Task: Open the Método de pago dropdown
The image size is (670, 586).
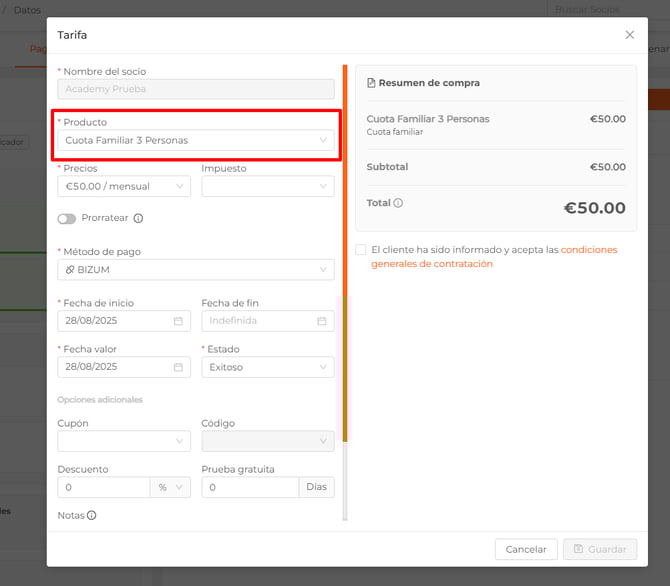Action: pos(195,270)
